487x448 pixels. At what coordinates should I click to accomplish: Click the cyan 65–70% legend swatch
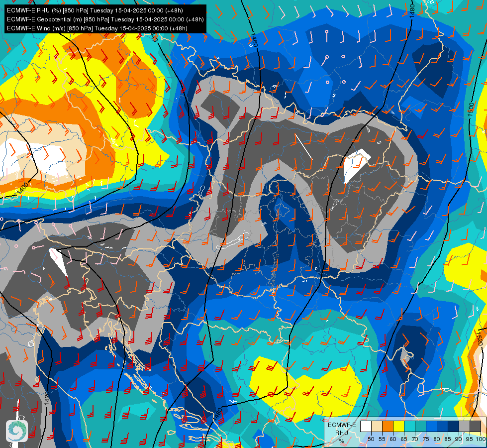(x=410, y=426)
